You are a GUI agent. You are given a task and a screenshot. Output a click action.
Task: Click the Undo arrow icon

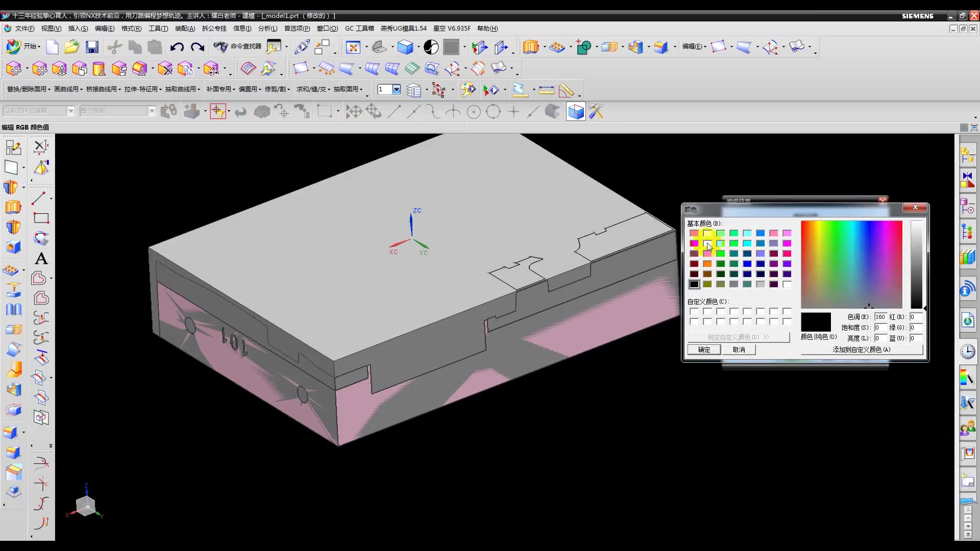point(177,47)
